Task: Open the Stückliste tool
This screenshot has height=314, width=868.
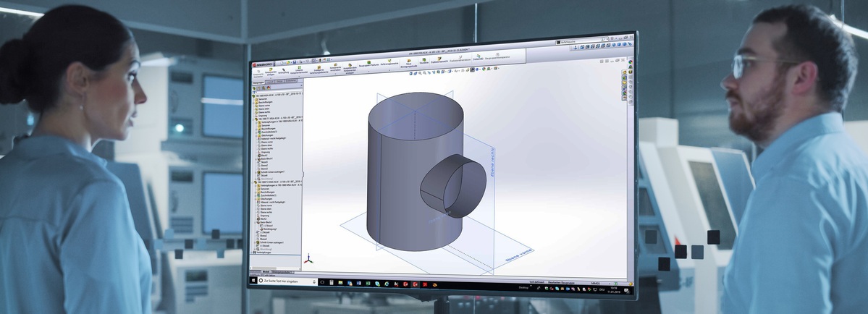Action: click(424, 61)
